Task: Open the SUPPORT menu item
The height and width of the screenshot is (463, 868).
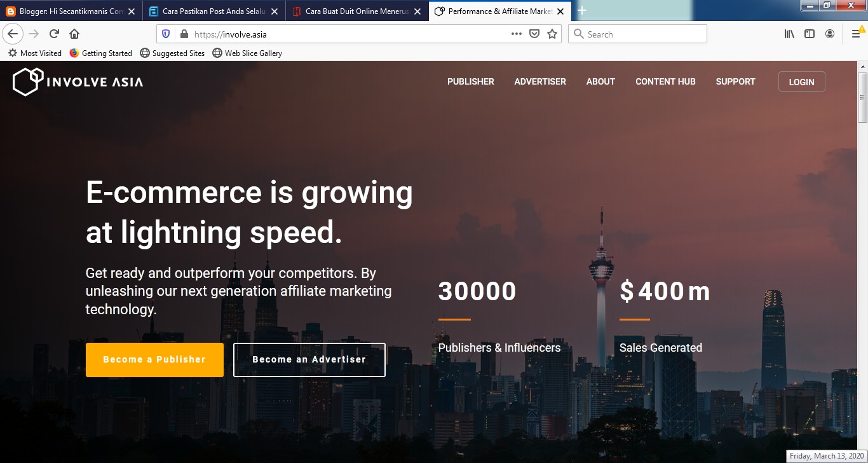Action: pos(735,81)
